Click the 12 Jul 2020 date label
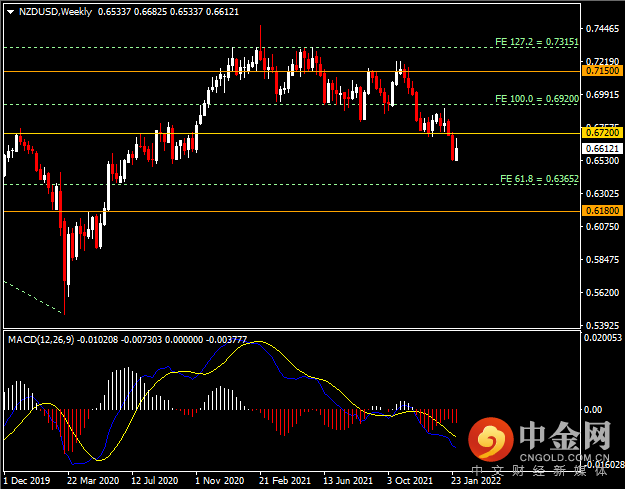 point(155,481)
